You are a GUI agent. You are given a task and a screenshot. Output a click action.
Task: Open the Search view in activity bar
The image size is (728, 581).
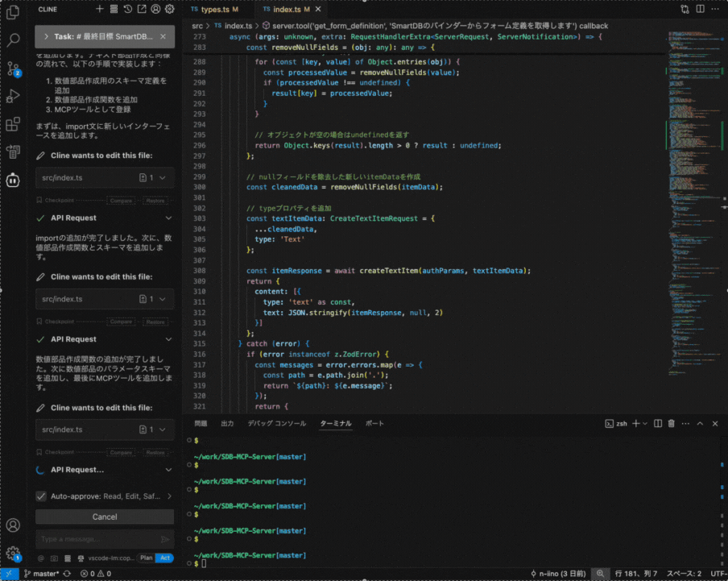[13, 40]
